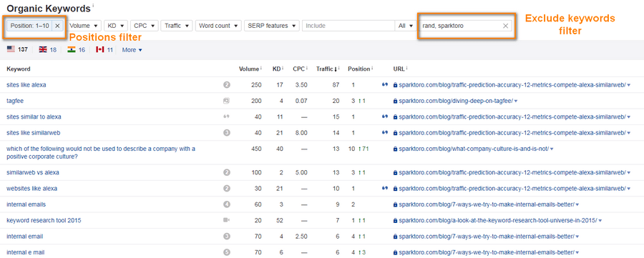Viewport: 644px width, 258px height.
Task: Click the Position: 1–10 filter chip
Action: tap(29, 26)
